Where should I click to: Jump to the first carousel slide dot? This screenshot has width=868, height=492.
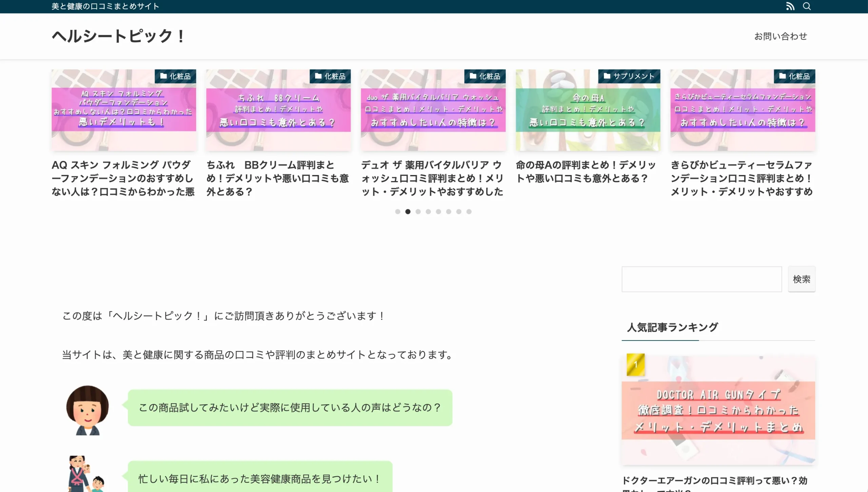tap(398, 212)
